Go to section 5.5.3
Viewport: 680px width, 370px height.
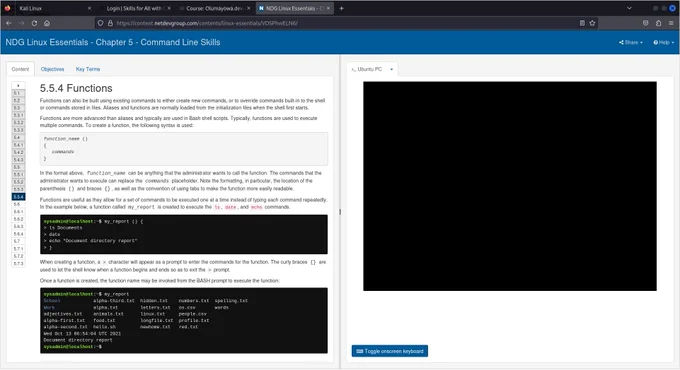point(18,189)
